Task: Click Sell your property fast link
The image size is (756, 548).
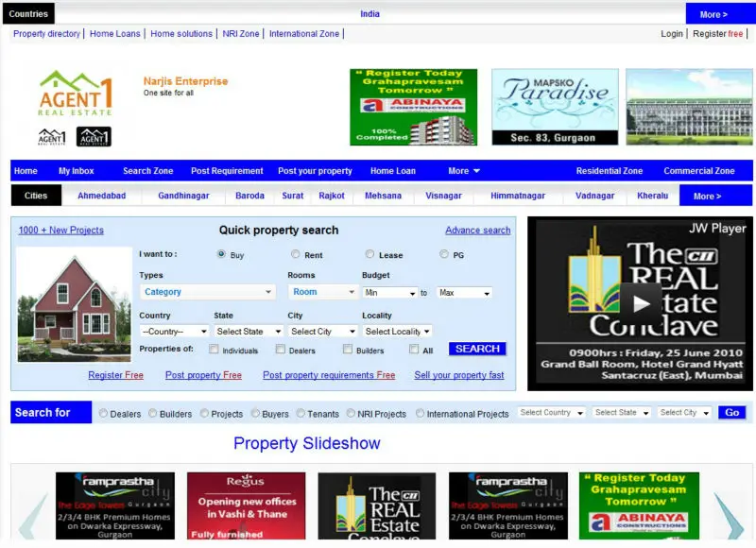Action: point(459,375)
